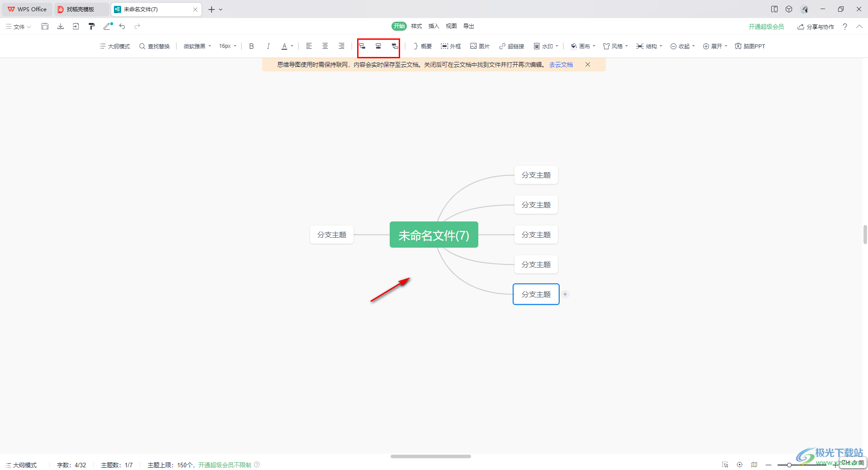Open the collapse (收起) dropdown
This screenshot has height=470, width=868.
683,46
